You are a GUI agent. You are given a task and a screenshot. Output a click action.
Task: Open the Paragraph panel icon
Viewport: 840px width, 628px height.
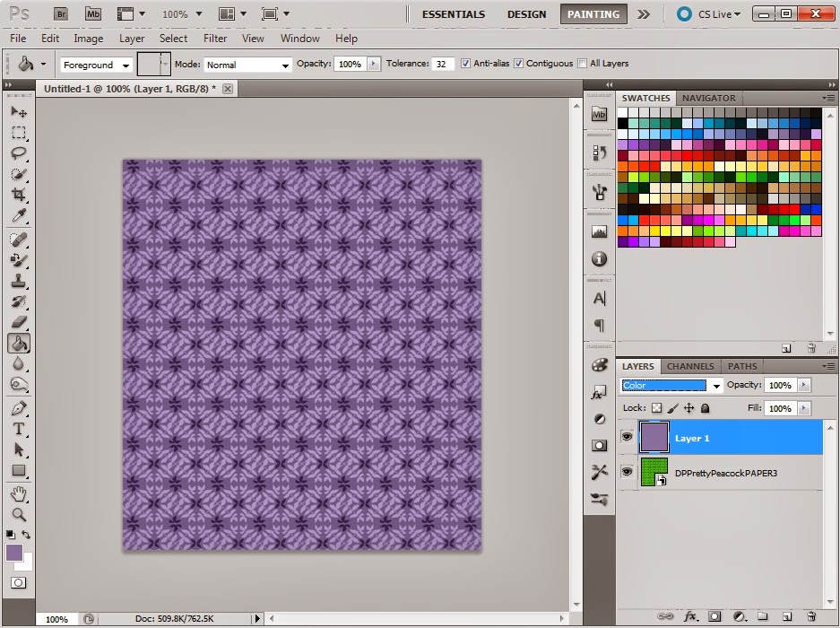click(x=599, y=325)
